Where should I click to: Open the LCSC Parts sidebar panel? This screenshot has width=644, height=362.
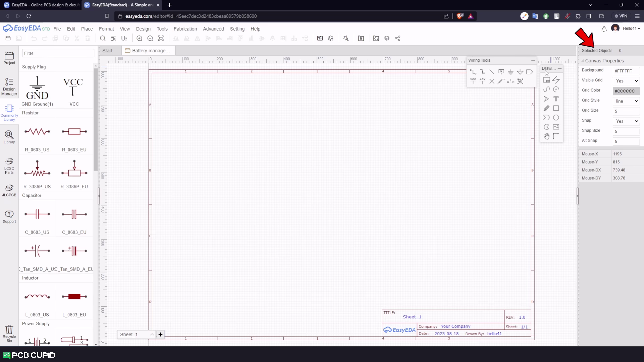[9, 166]
